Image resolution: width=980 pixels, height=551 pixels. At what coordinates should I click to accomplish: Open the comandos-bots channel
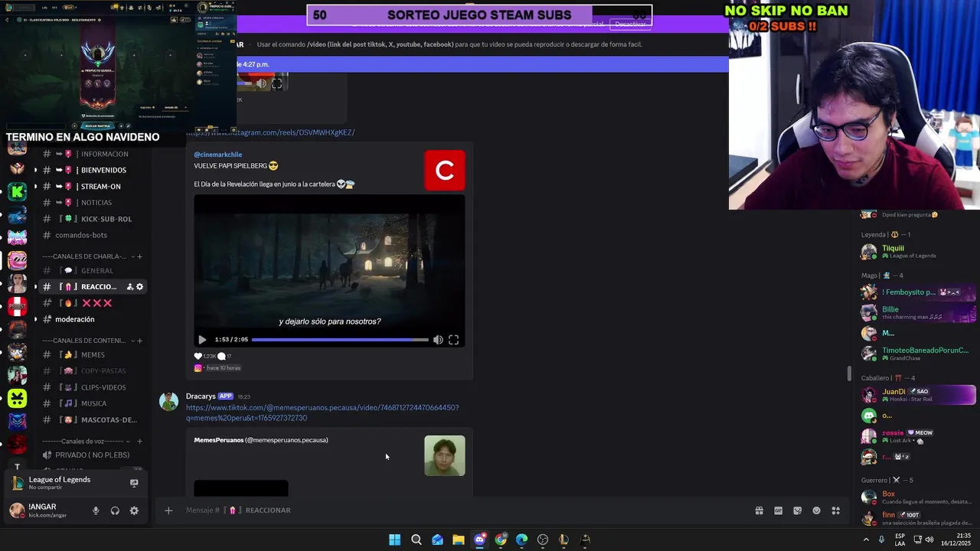pyautogui.click(x=91, y=235)
